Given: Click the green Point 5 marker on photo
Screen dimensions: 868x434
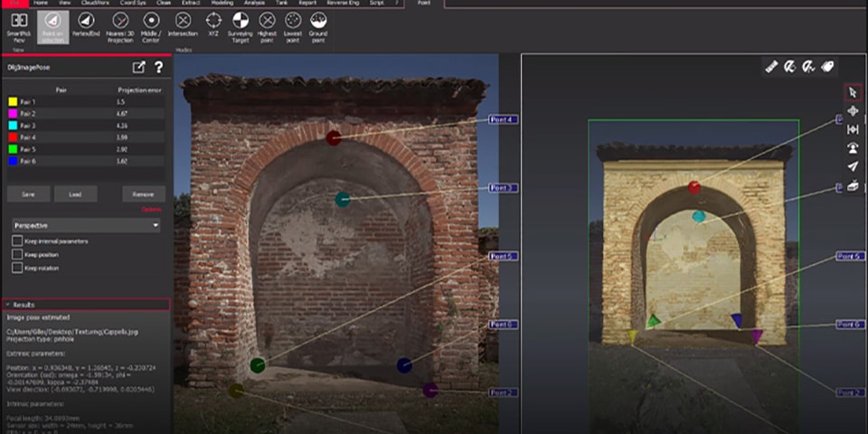Looking at the screenshot, I should [x=258, y=365].
